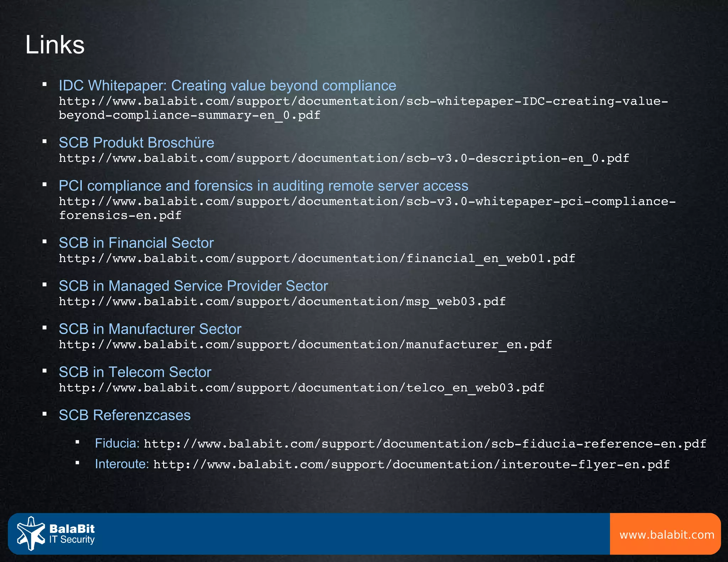Click the Links slide title
Screen dimensions: 728x562
[x=55, y=45]
